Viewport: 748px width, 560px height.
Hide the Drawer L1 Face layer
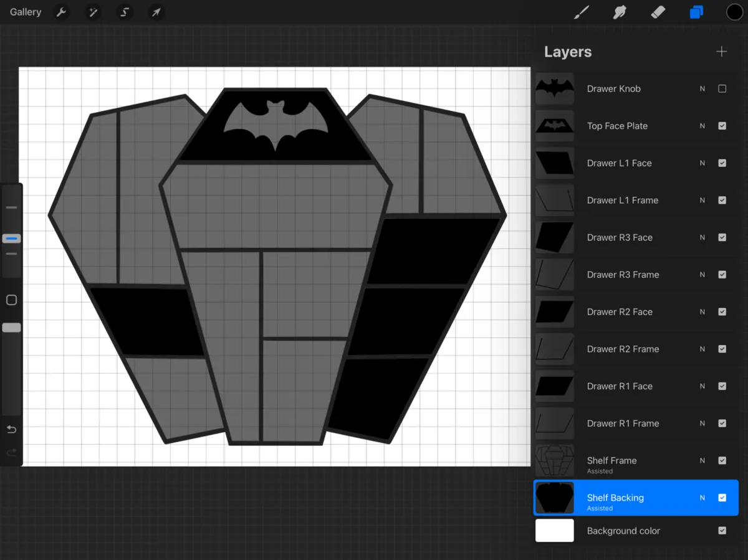coord(722,163)
